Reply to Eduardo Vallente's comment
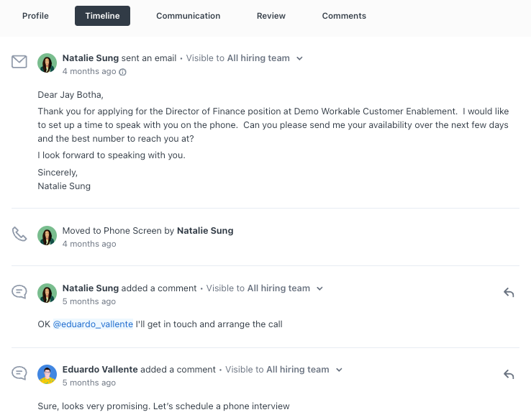 point(509,374)
